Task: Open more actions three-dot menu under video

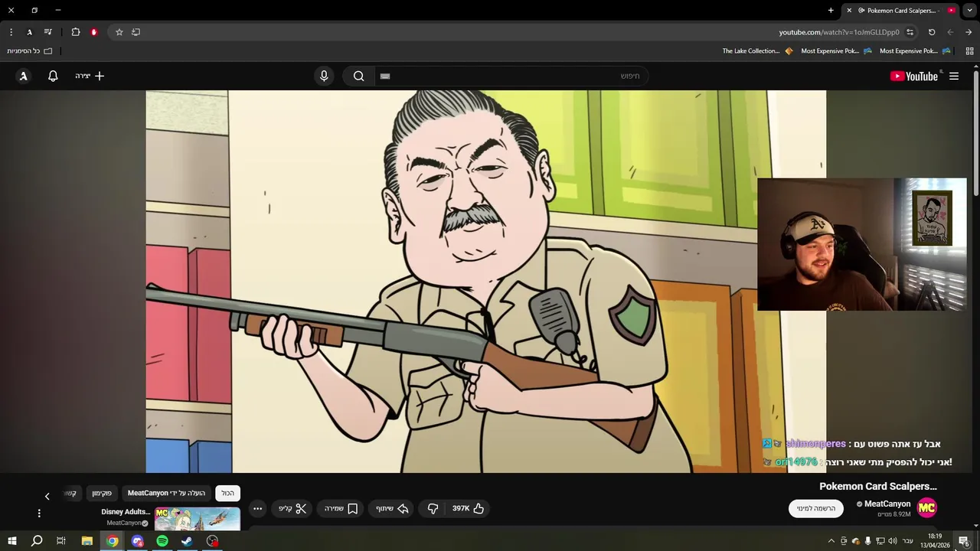Action: click(x=257, y=508)
